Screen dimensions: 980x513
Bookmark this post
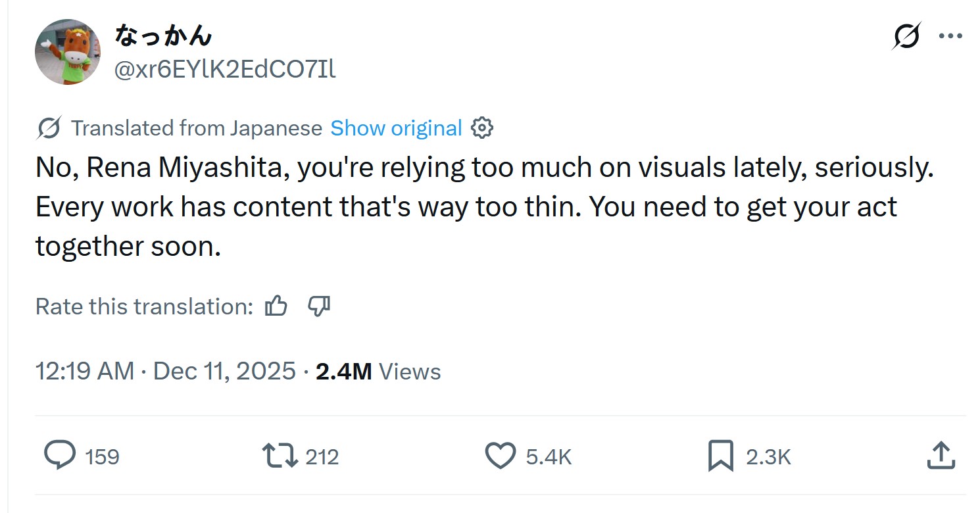click(721, 455)
